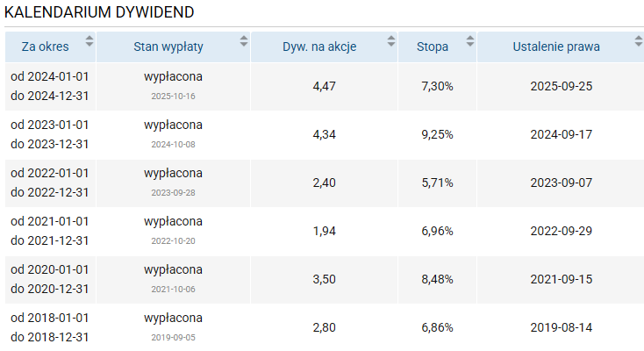Screen dimensions: 644x351
Task: Click the yield value 5,71%
Action: 437,183
